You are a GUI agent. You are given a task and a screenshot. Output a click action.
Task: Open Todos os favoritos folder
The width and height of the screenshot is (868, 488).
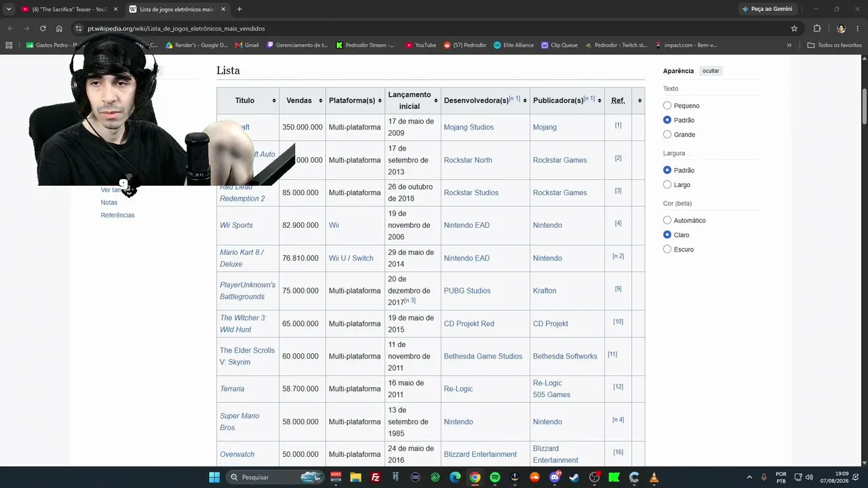[x=833, y=45]
